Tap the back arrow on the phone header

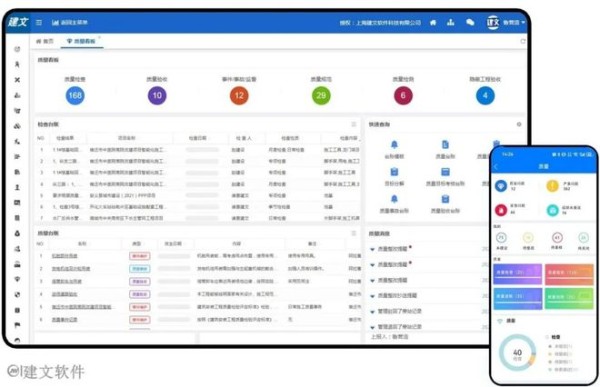click(x=497, y=167)
